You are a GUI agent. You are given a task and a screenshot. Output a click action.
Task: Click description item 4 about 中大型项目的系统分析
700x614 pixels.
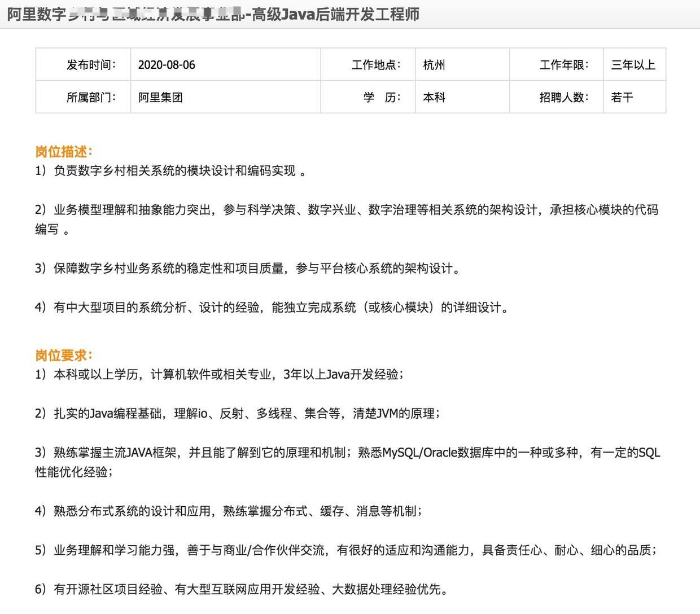272,308
